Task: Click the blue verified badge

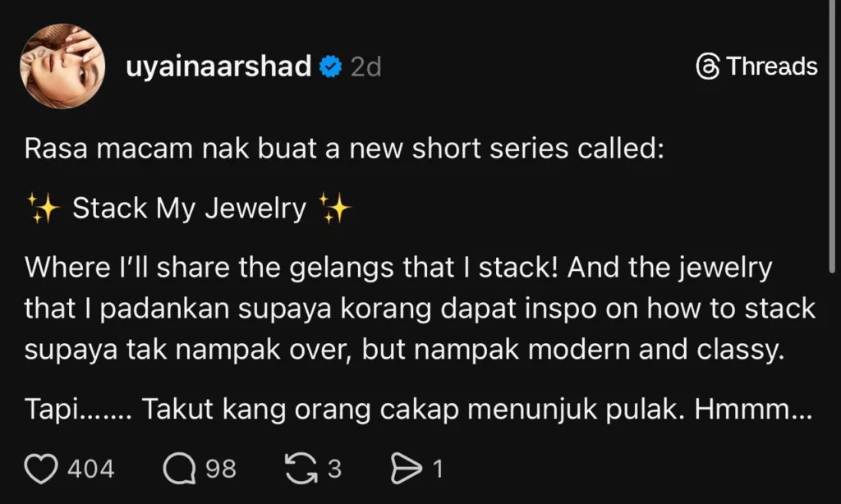Action: point(330,66)
